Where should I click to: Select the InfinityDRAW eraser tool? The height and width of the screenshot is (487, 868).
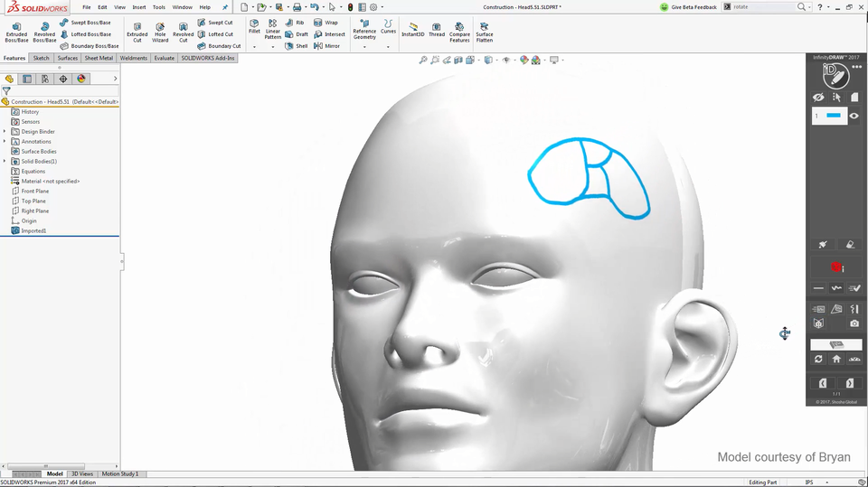coord(851,244)
